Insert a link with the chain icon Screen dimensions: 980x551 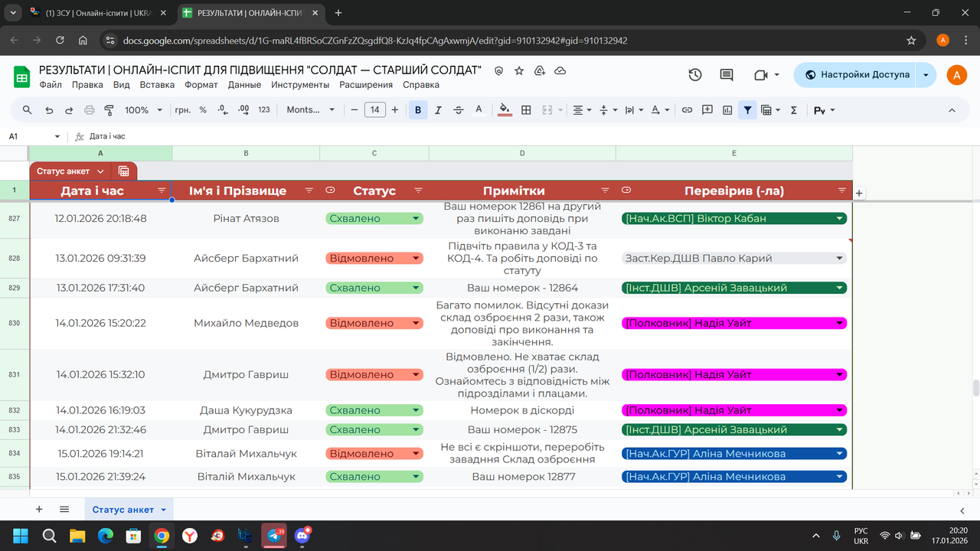(x=688, y=110)
